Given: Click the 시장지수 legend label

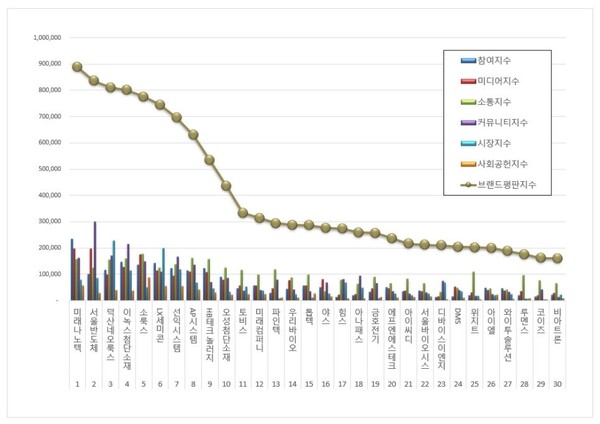Looking at the screenshot, I should [x=494, y=143].
